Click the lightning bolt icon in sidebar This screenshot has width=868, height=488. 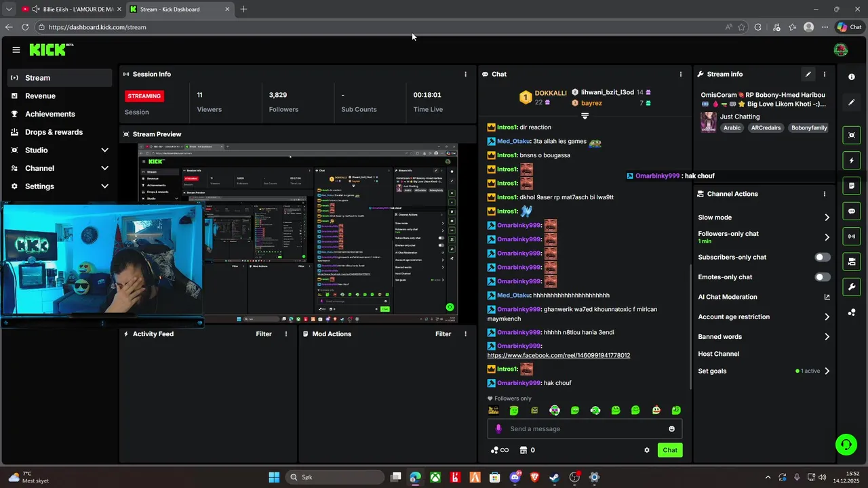pos(852,161)
